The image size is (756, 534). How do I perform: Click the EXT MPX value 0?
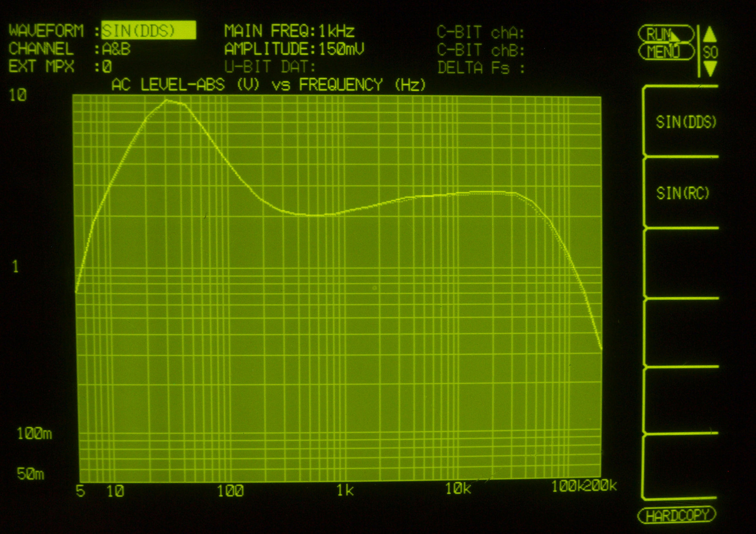[107, 67]
